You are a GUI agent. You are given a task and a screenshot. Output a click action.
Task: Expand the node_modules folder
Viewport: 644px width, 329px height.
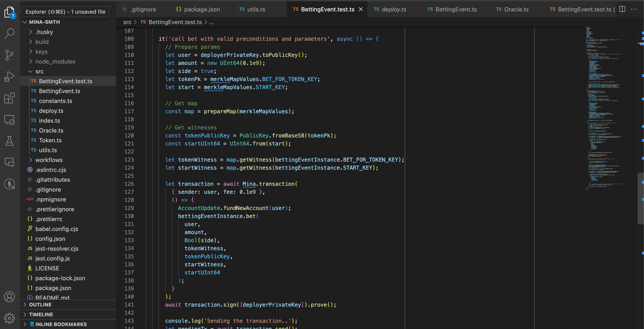pyautogui.click(x=68, y=61)
